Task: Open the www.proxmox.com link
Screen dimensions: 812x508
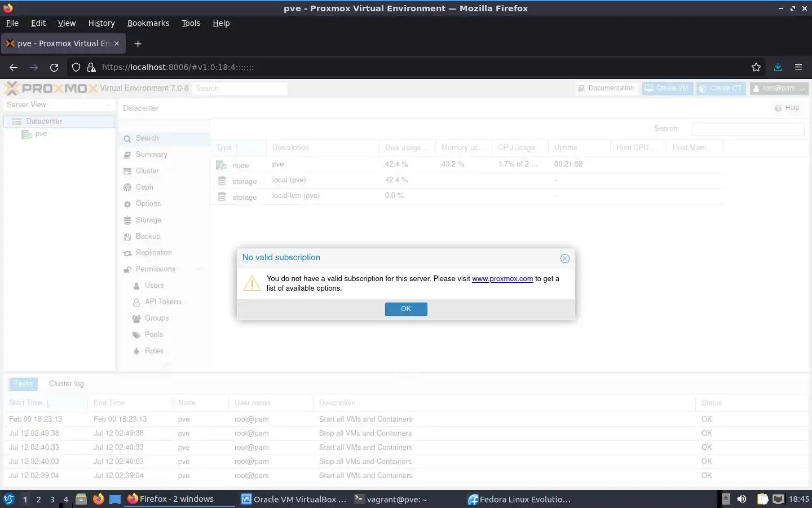Action: [502, 278]
